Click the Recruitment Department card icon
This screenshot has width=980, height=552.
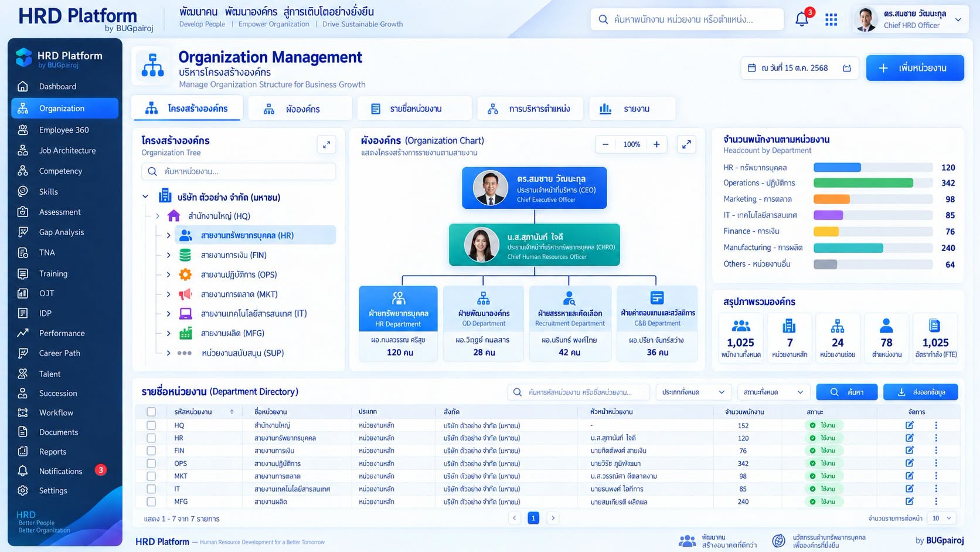(569, 299)
